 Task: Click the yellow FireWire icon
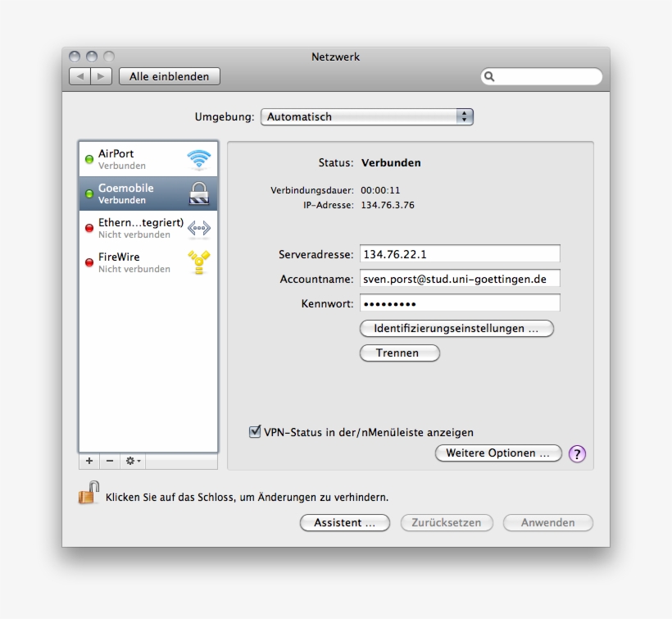click(199, 261)
